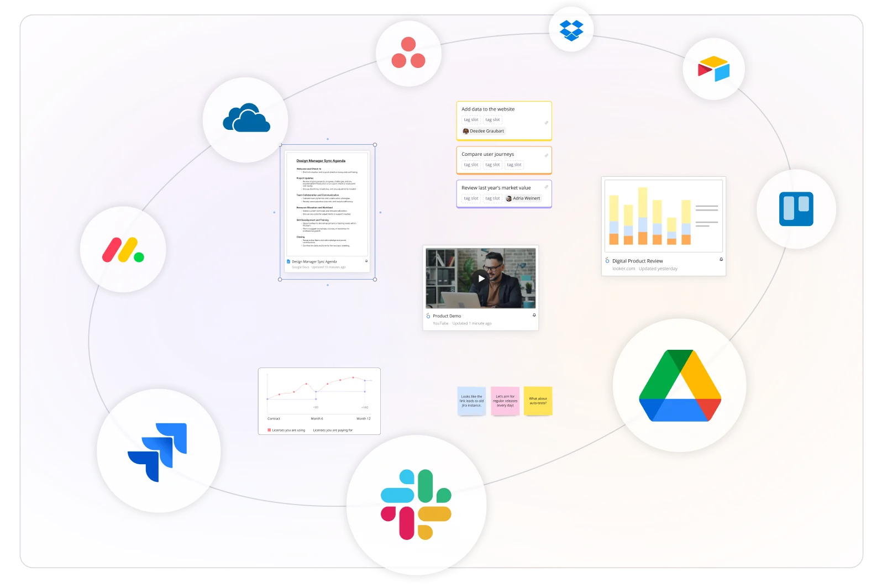Click 'Licenses you are paying for' legend entry

click(333, 430)
